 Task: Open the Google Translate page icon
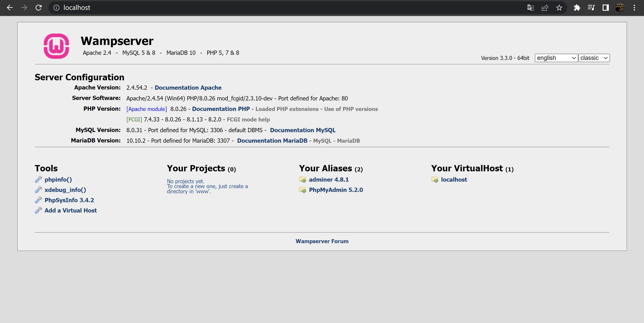[531, 8]
